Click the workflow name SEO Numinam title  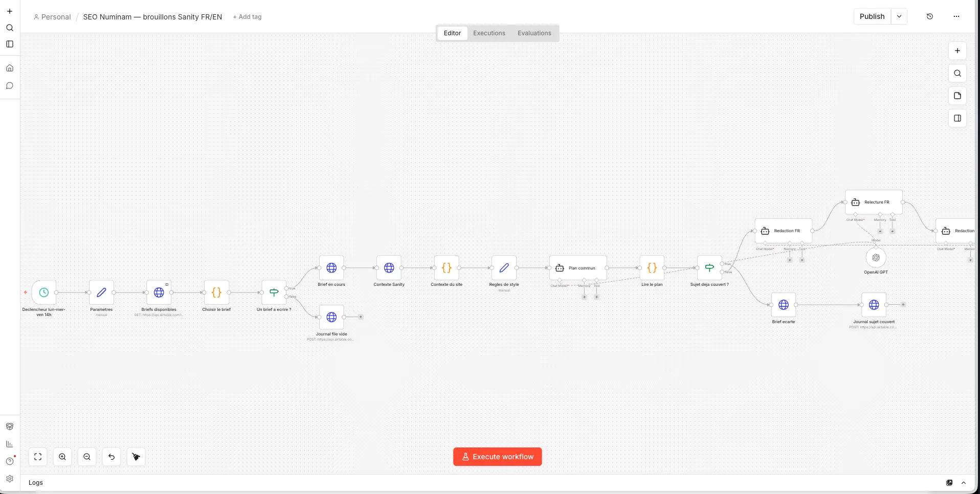point(152,17)
